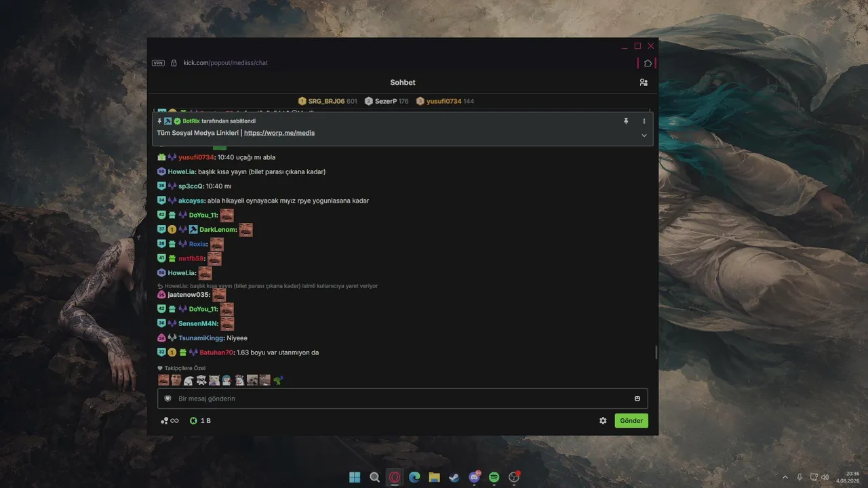868x488 pixels.
Task: Click sp3ccQ username in chat
Action: (x=191, y=186)
